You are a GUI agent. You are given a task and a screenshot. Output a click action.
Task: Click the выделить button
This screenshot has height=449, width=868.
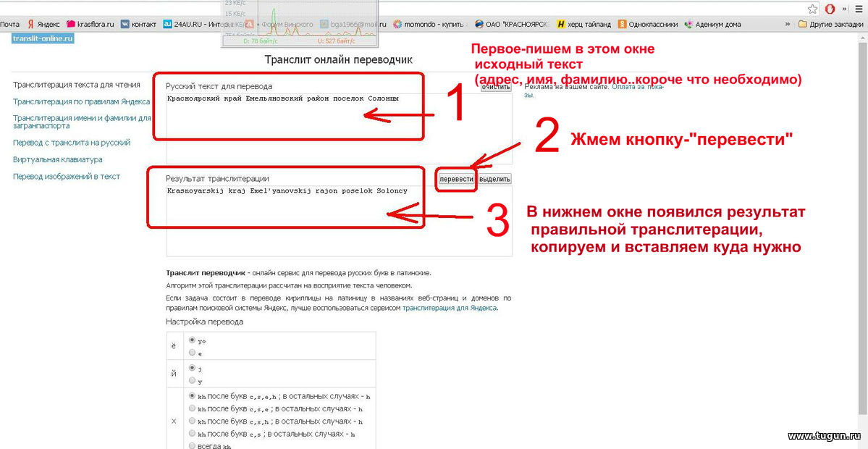coord(494,179)
